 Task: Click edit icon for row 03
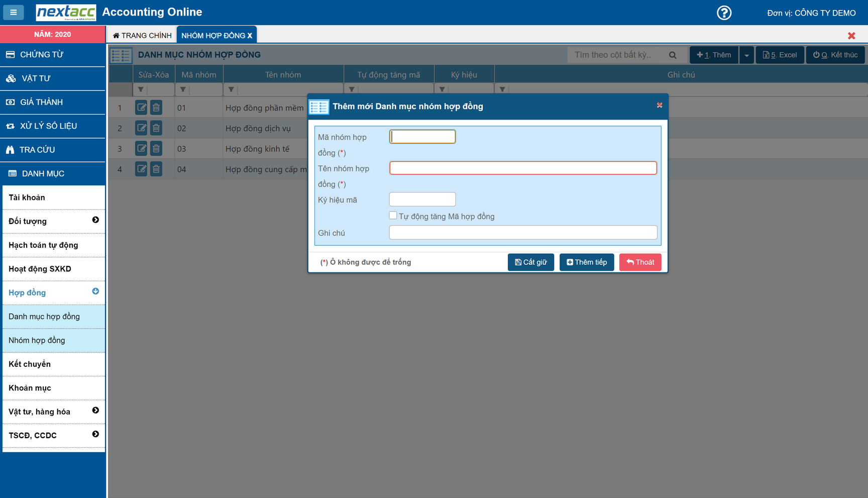141,149
